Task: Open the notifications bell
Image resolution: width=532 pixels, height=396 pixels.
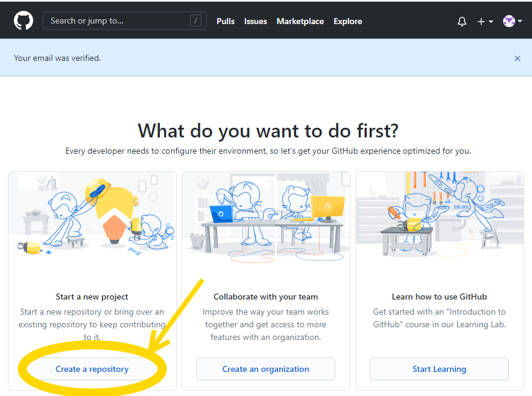Action: click(462, 21)
